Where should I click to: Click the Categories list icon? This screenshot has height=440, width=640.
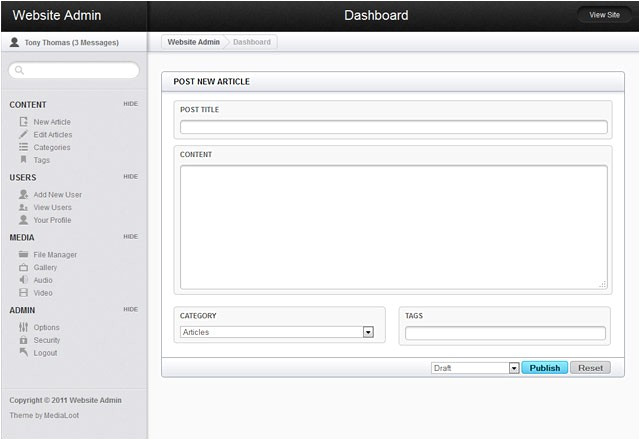point(24,147)
